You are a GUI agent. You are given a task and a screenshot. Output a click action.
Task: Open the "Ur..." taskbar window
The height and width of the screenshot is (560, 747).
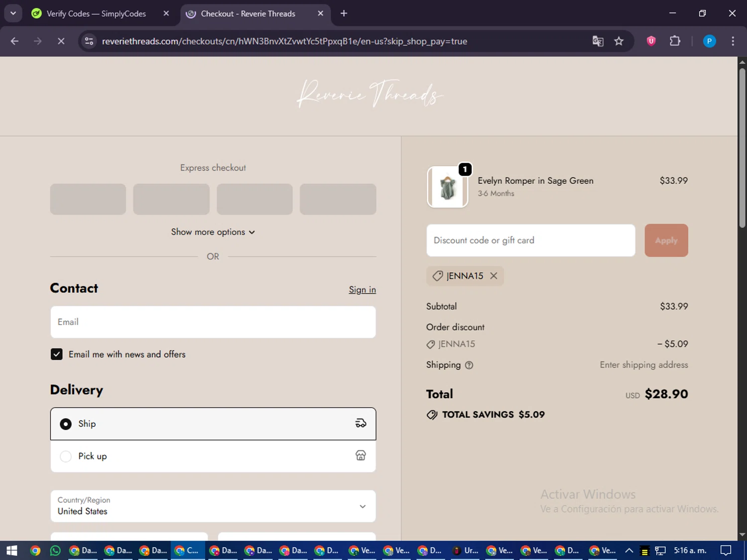[465, 551]
